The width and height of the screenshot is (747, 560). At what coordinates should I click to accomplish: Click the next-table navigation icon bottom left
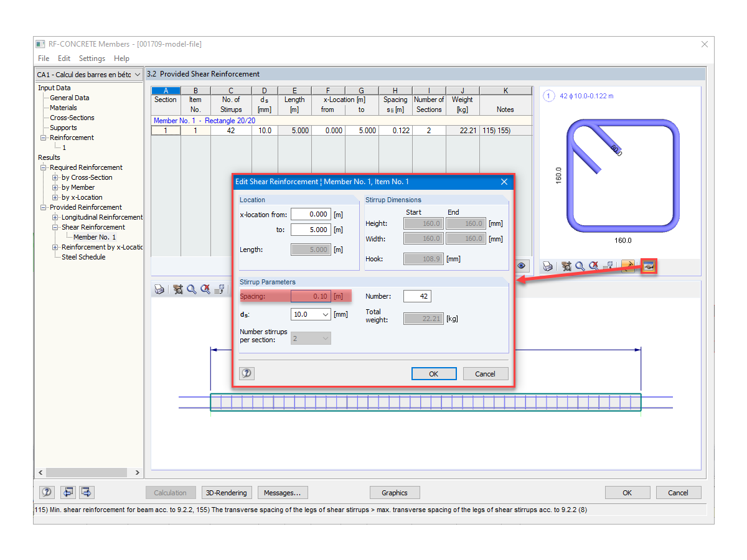click(86, 492)
